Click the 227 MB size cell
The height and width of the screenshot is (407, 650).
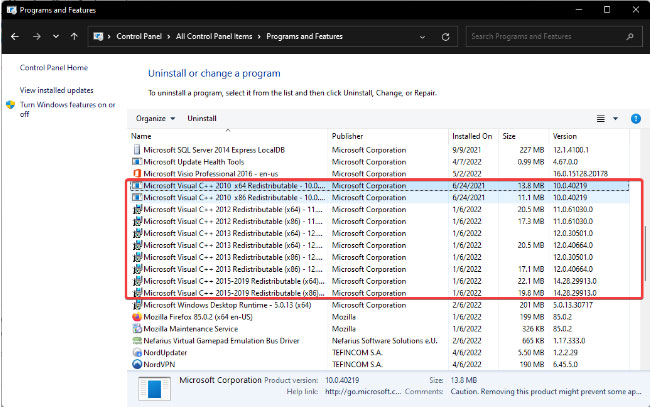coord(531,150)
